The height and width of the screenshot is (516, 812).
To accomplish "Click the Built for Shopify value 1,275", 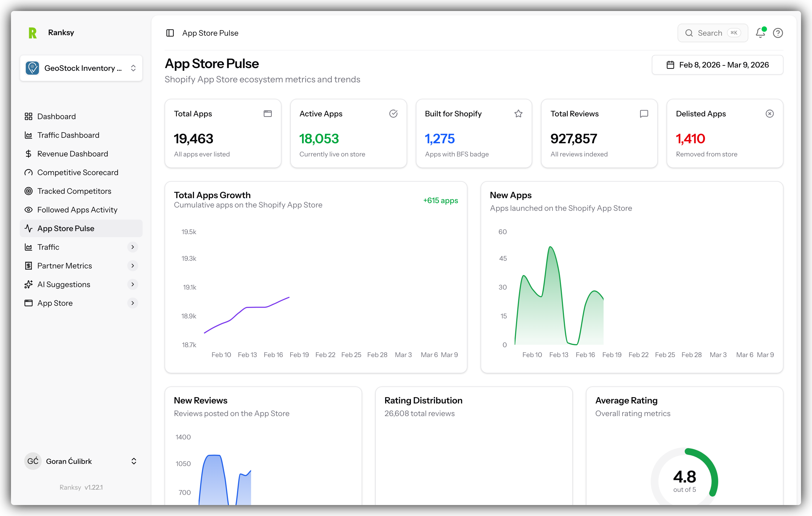I will (440, 139).
